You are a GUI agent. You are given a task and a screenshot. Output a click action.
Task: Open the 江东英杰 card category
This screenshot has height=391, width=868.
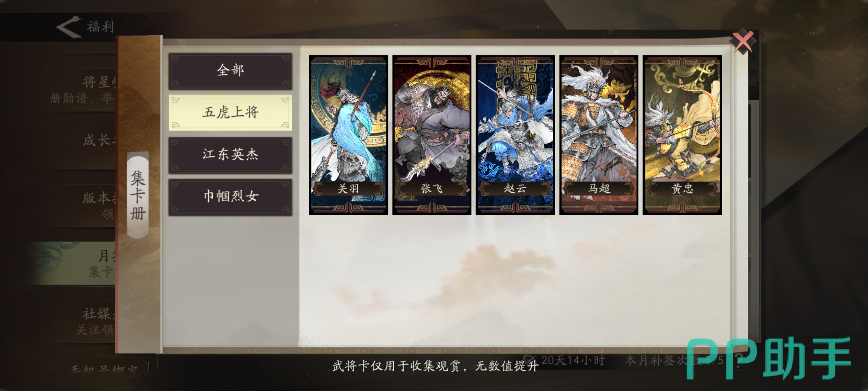pos(230,155)
